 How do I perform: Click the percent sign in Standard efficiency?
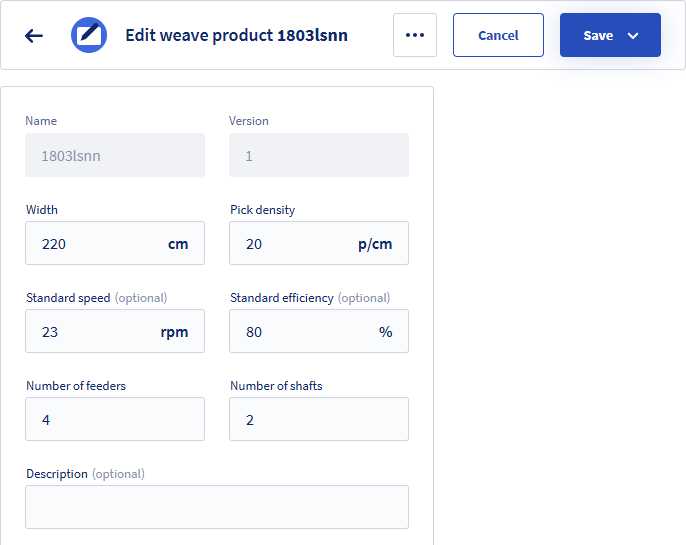(x=385, y=332)
